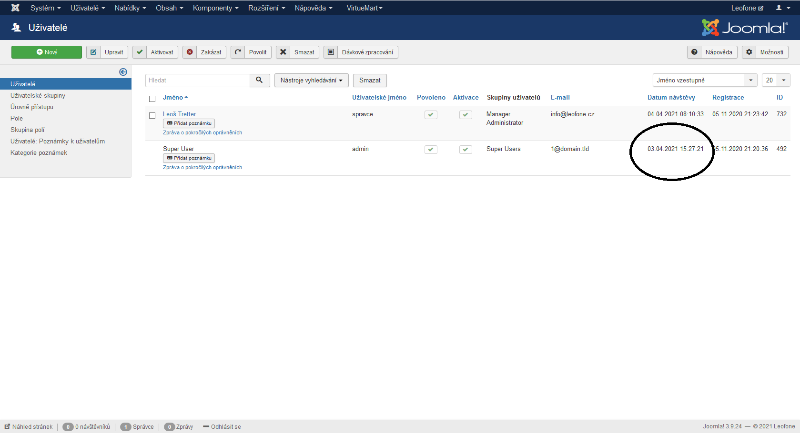Open the Obsah menu

click(x=169, y=8)
